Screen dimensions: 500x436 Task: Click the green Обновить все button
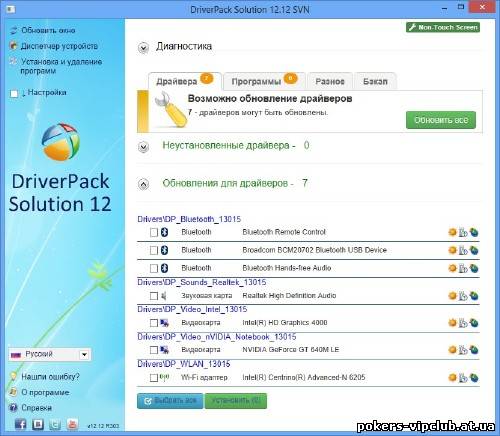click(x=441, y=120)
